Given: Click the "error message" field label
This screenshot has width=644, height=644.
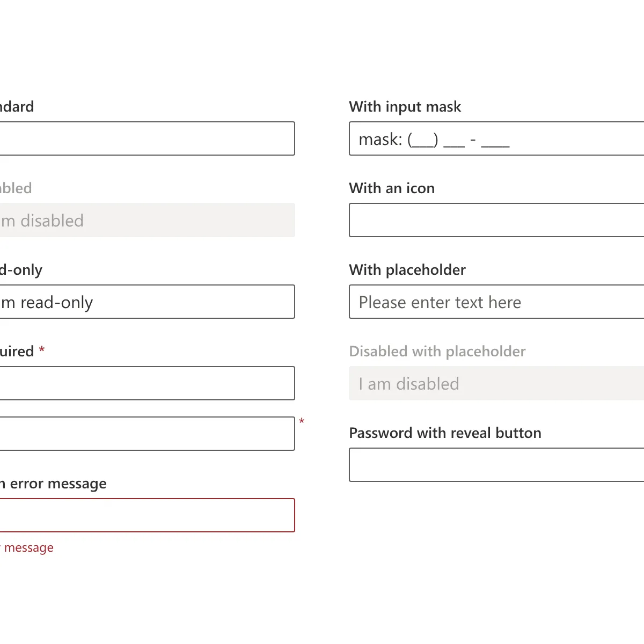Looking at the screenshot, I should pyautogui.click(x=53, y=484).
